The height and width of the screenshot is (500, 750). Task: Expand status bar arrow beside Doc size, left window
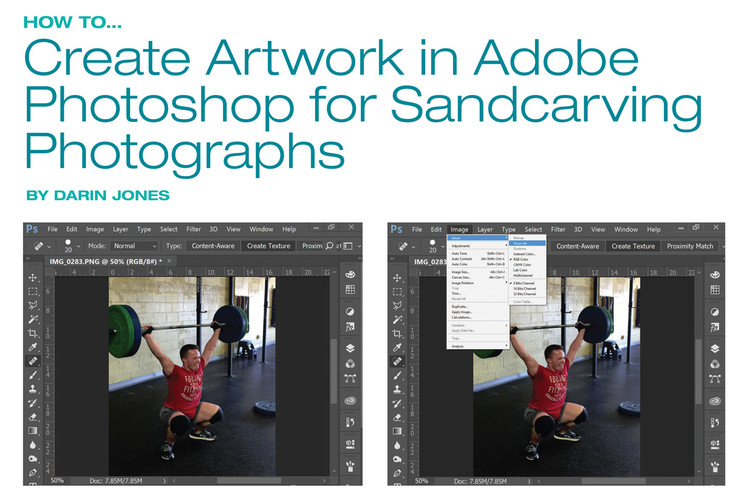(165, 480)
